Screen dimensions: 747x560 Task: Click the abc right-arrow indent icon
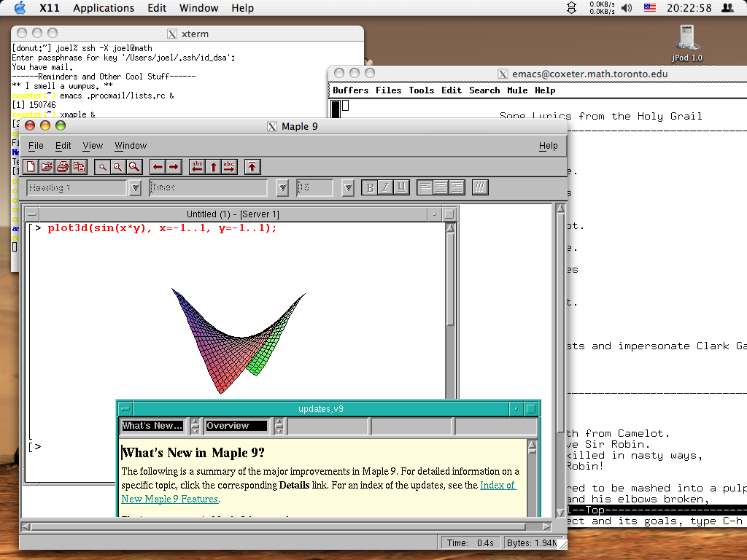click(x=228, y=167)
